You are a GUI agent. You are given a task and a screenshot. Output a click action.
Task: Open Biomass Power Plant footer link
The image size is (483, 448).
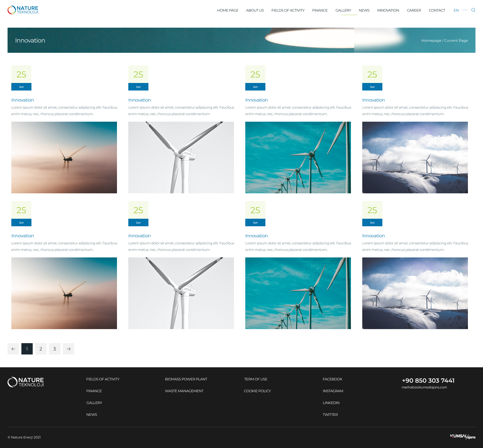(186, 379)
